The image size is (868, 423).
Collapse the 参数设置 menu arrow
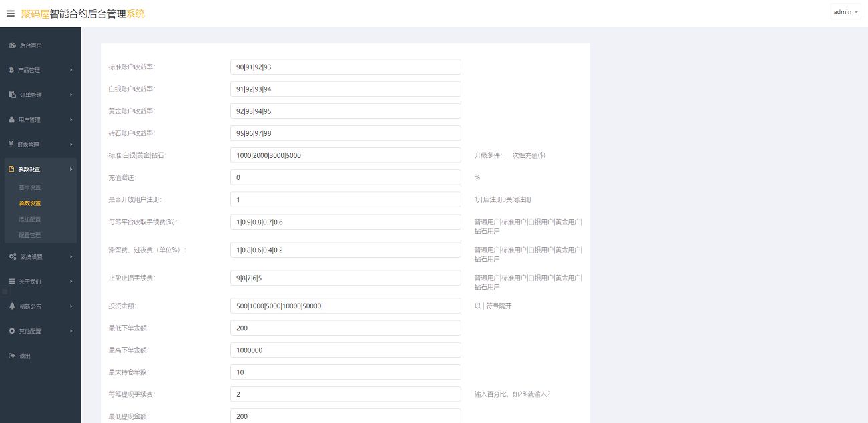coord(71,169)
